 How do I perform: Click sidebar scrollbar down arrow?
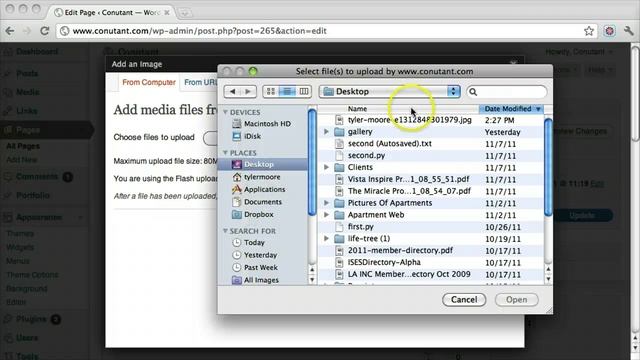312,280
